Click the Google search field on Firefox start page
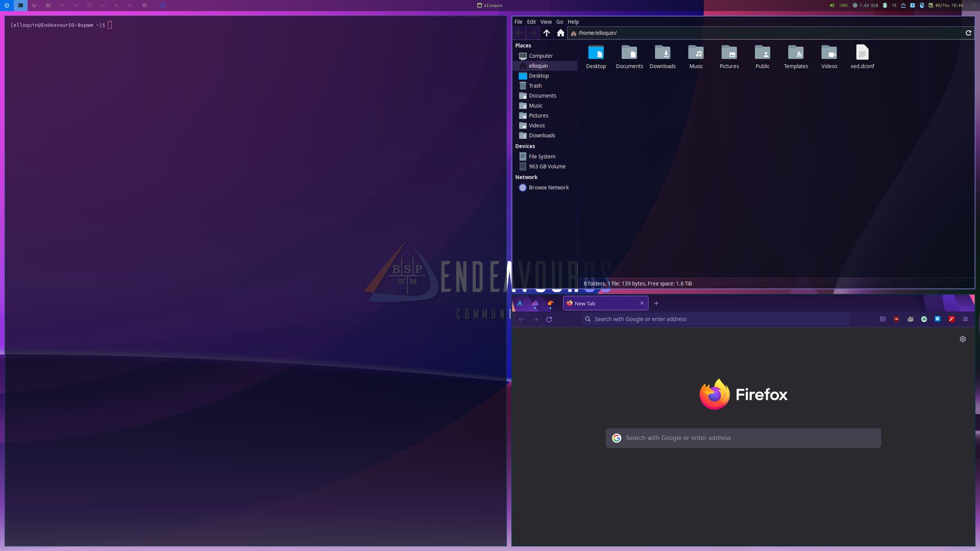The width and height of the screenshot is (980, 551). pos(743,437)
